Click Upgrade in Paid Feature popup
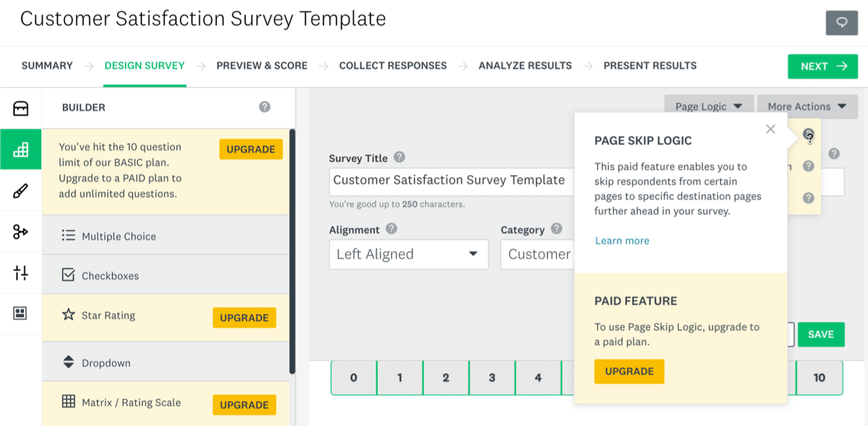The height and width of the screenshot is (426, 868). point(629,372)
